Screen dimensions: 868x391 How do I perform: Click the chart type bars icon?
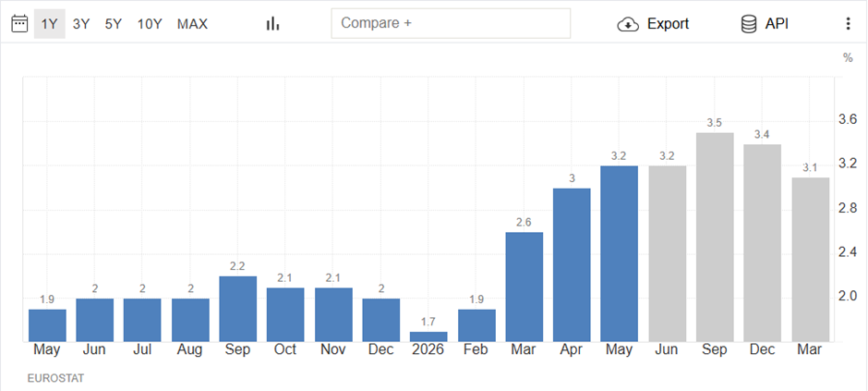(273, 24)
